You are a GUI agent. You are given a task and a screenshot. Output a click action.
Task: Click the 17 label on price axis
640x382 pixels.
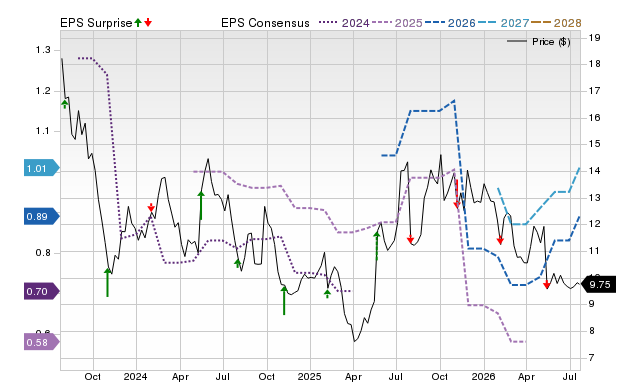[x=594, y=91]
